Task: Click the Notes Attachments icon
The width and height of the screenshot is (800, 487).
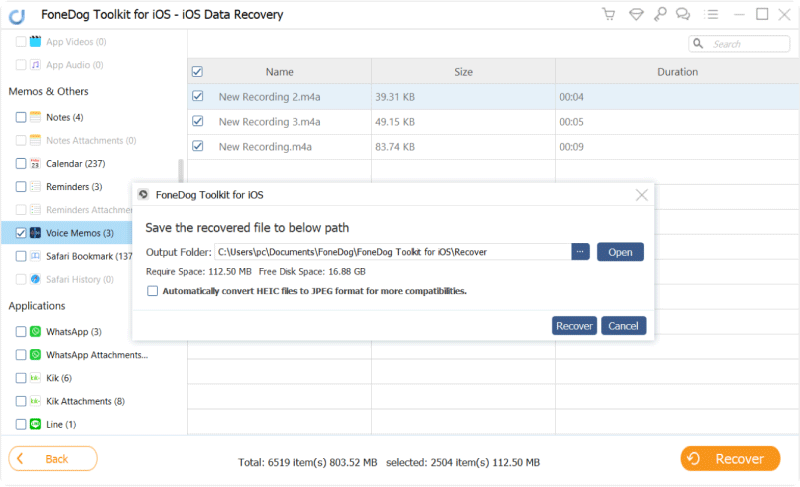Action: [x=35, y=140]
